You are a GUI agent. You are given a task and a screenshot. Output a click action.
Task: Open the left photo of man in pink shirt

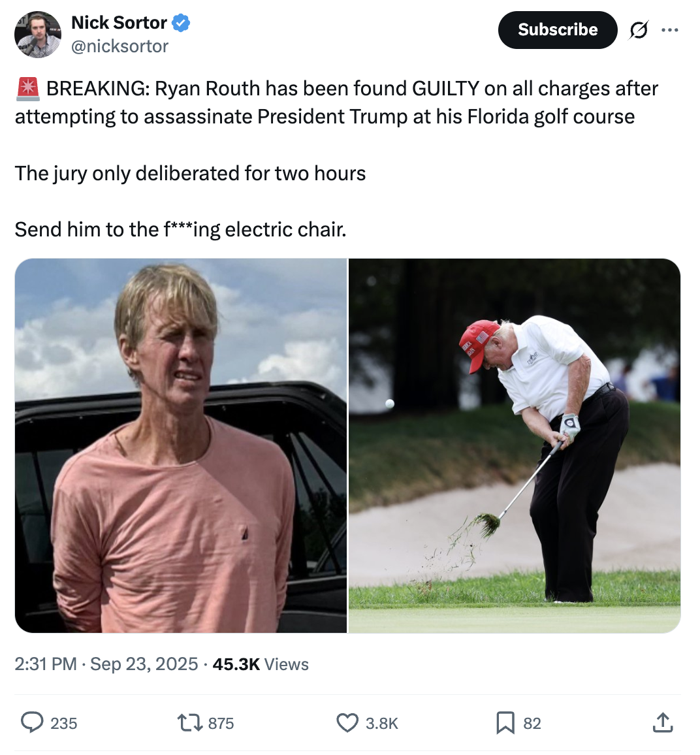coord(180,445)
